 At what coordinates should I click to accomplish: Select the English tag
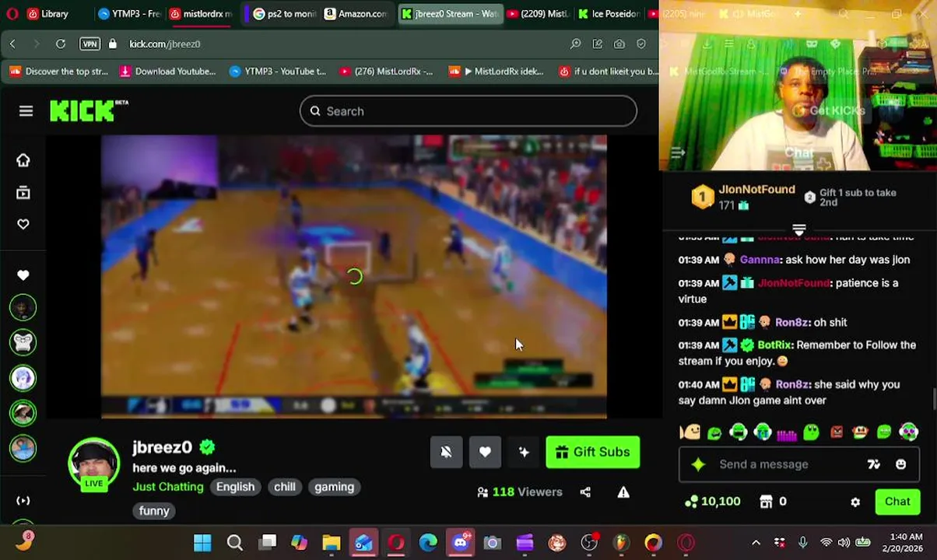click(235, 487)
